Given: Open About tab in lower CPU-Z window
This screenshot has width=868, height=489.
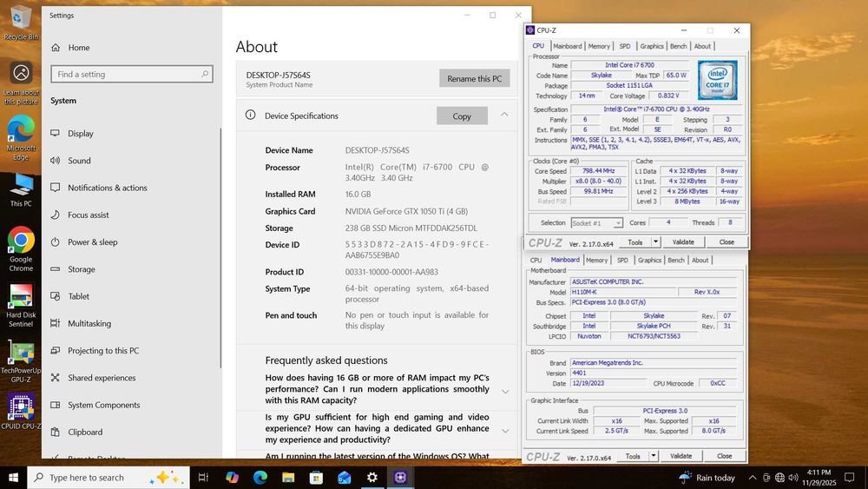Looking at the screenshot, I should (x=700, y=260).
